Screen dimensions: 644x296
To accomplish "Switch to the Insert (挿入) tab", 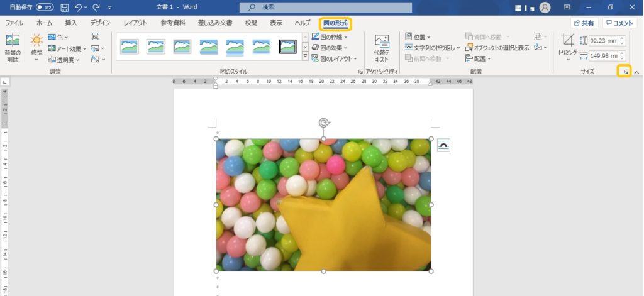I will point(71,23).
